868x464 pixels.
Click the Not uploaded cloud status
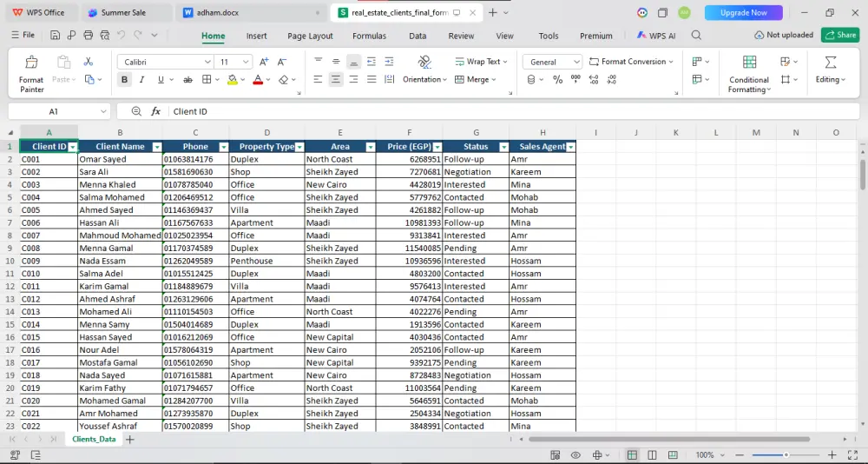[784, 35]
